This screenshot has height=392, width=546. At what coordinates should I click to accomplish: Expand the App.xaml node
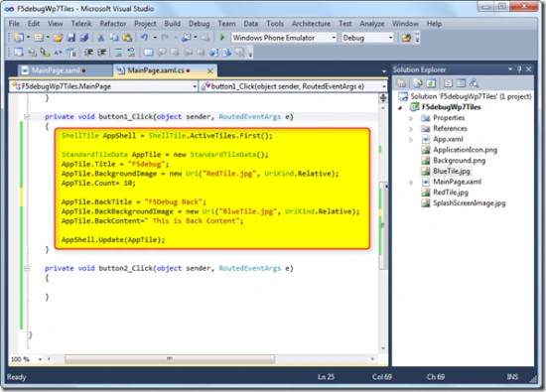tap(411, 140)
